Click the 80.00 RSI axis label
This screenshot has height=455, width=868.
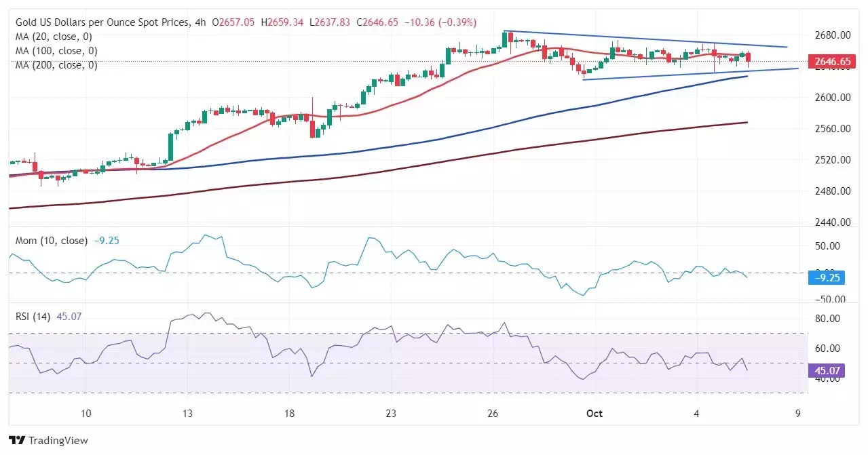(826, 319)
